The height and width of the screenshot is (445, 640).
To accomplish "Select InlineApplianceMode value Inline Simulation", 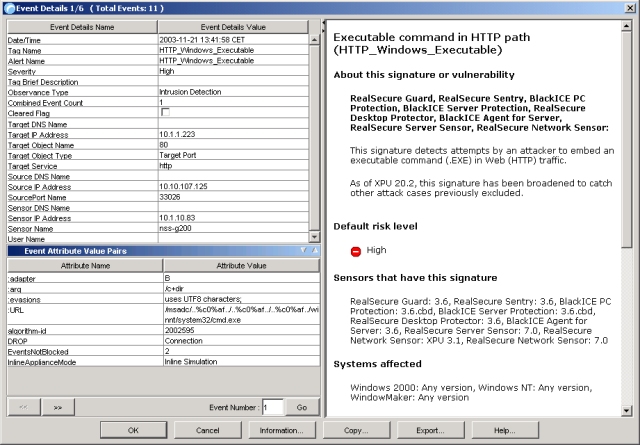I will (x=242, y=362).
